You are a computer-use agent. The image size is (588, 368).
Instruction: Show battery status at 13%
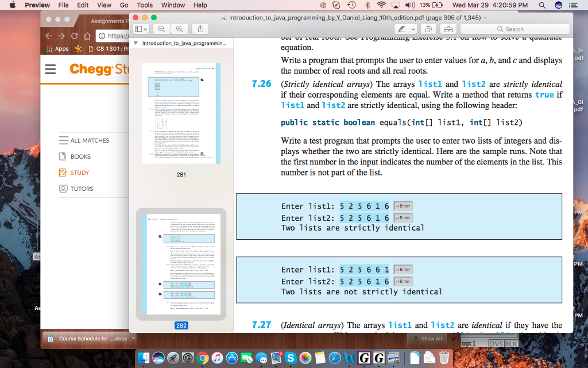coord(431,5)
